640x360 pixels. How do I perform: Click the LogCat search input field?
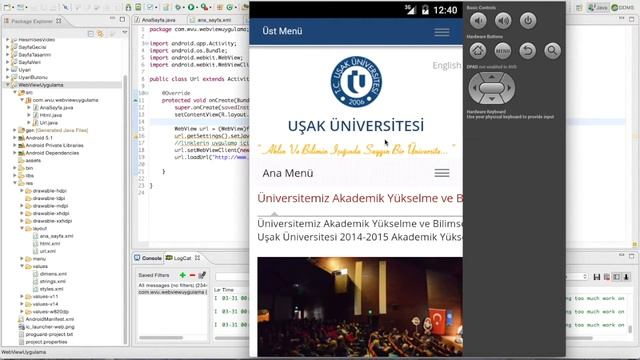click(231, 277)
